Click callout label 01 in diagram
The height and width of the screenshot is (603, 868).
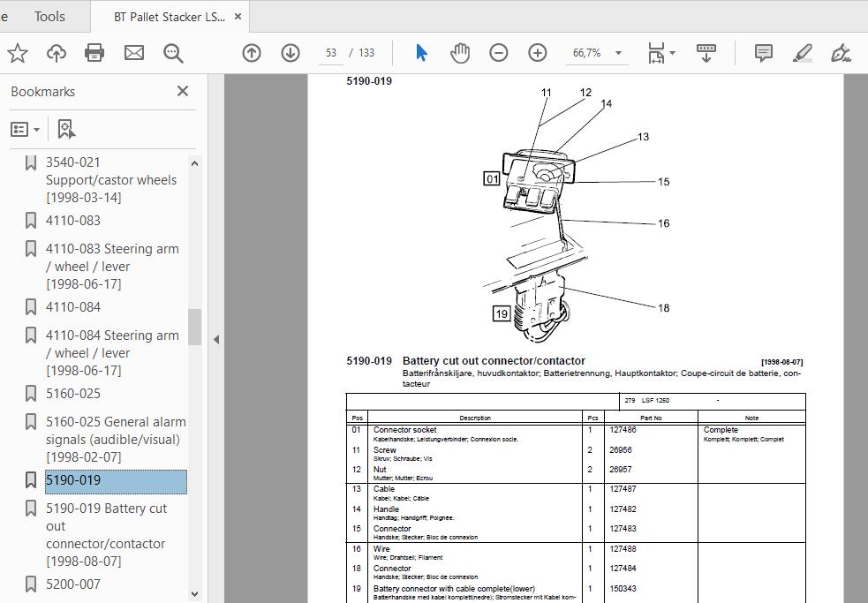click(x=492, y=179)
